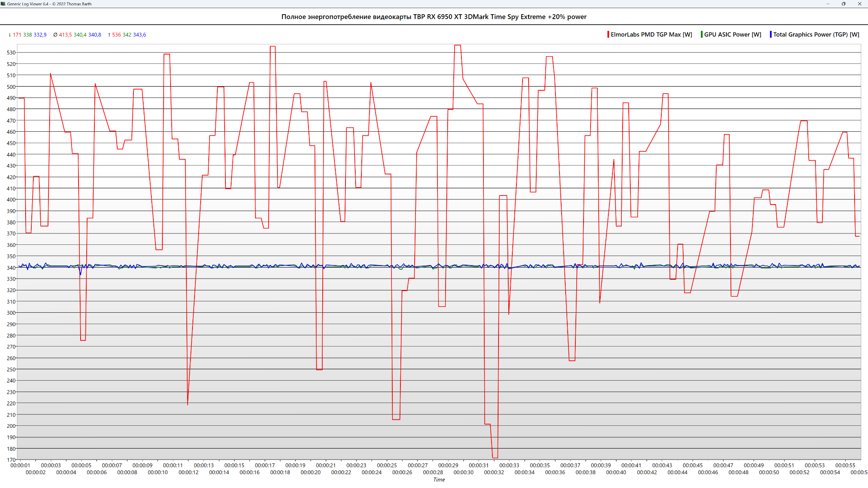Click the red ElmorLabs PMD legend swatch

click(x=608, y=35)
